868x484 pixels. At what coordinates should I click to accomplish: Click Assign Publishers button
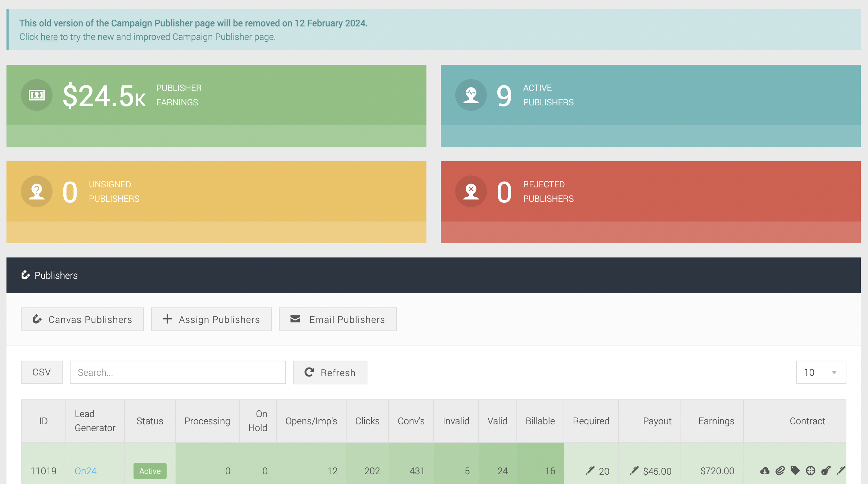(x=211, y=319)
